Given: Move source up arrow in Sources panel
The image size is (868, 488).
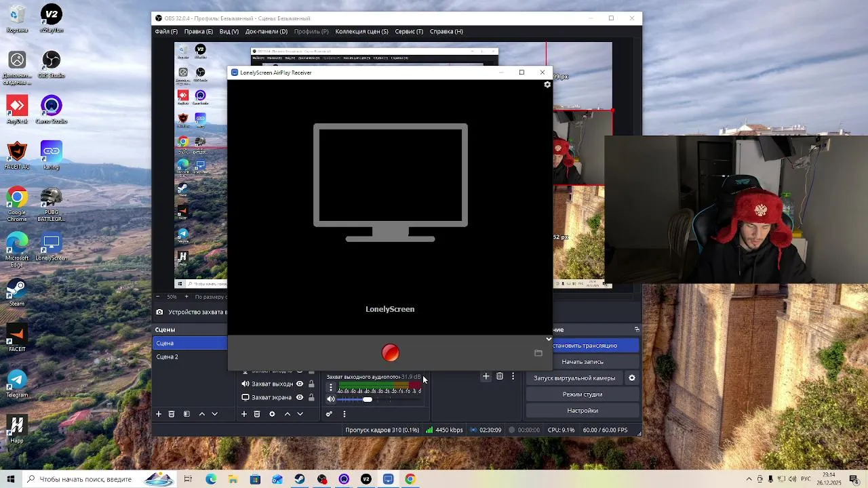Looking at the screenshot, I should click(287, 414).
